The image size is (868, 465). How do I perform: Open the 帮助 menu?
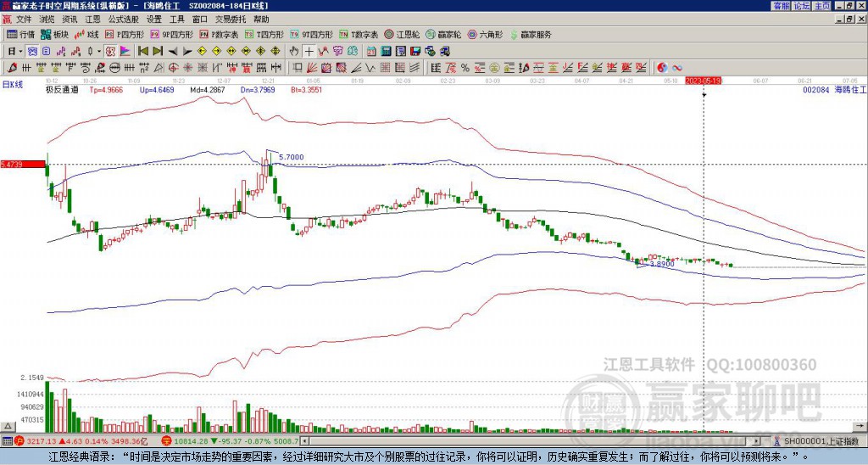[261, 20]
